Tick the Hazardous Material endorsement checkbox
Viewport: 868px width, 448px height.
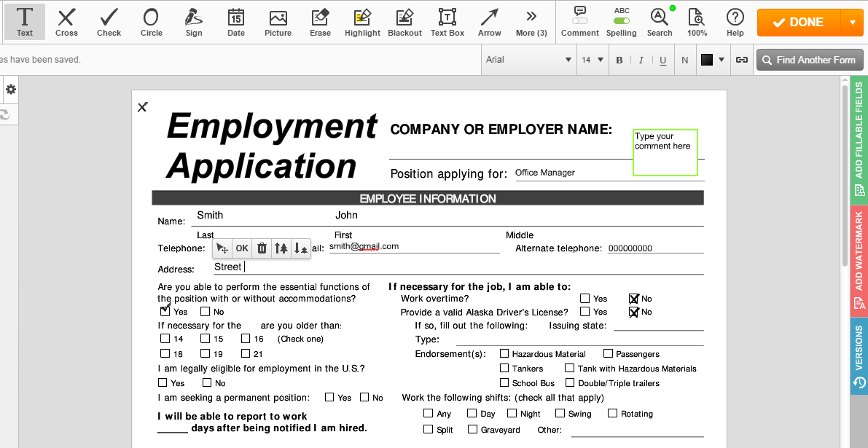click(x=504, y=353)
